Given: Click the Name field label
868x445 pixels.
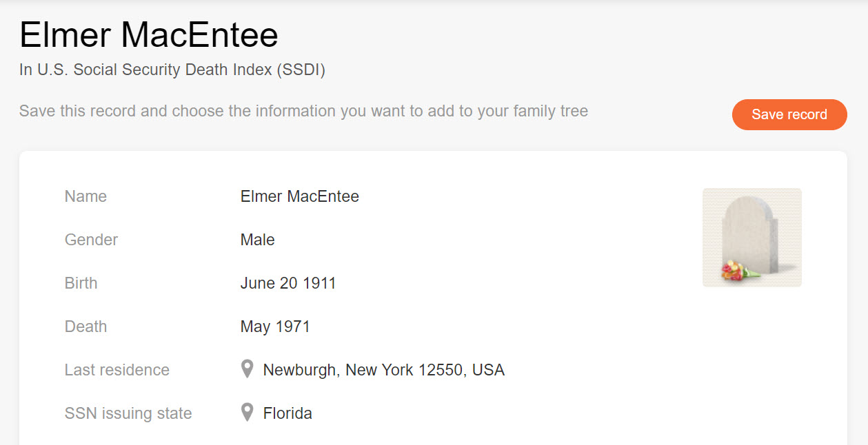Looking at the screenshot, I should click(x=85, y=196).
